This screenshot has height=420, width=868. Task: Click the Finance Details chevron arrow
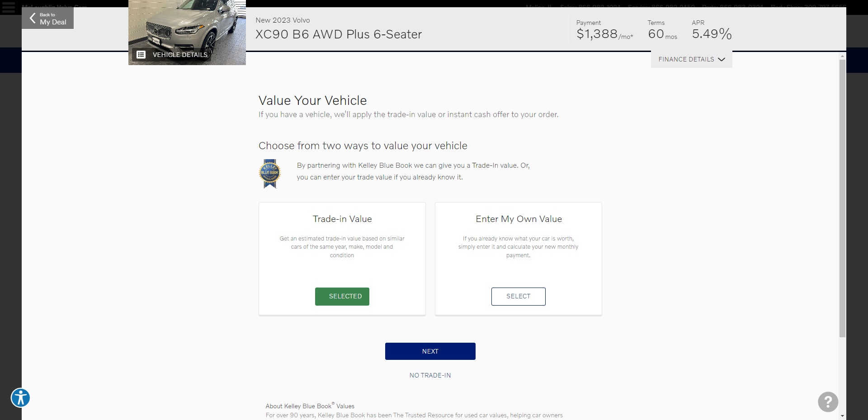pyautogui.click(x=722, y=59)
